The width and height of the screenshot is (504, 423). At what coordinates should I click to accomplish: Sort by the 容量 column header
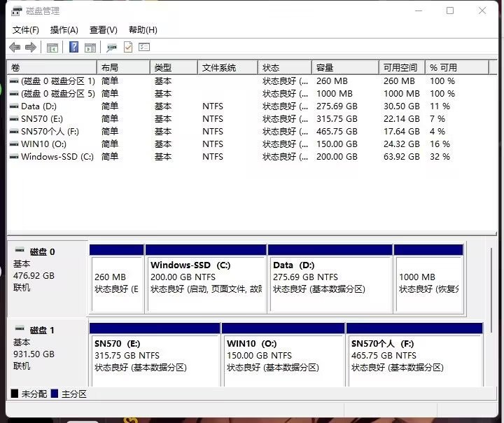tap(344, 68)
